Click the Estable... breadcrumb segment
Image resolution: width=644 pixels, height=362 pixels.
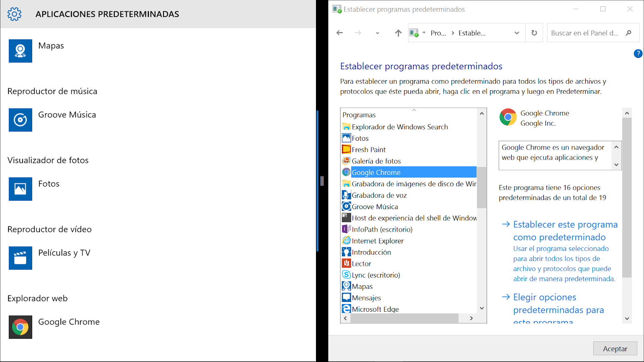point(472,33)
